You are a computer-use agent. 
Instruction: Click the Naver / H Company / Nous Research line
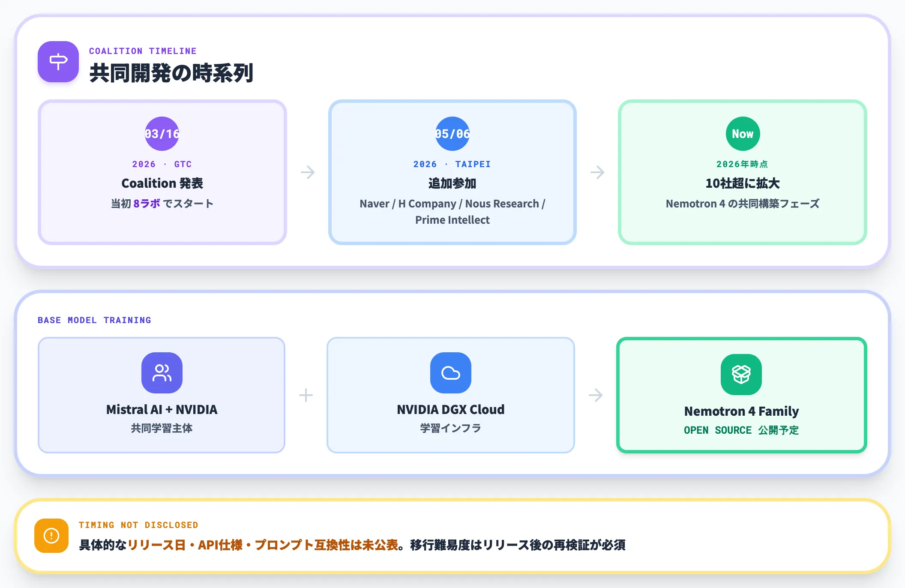point(452,204)
